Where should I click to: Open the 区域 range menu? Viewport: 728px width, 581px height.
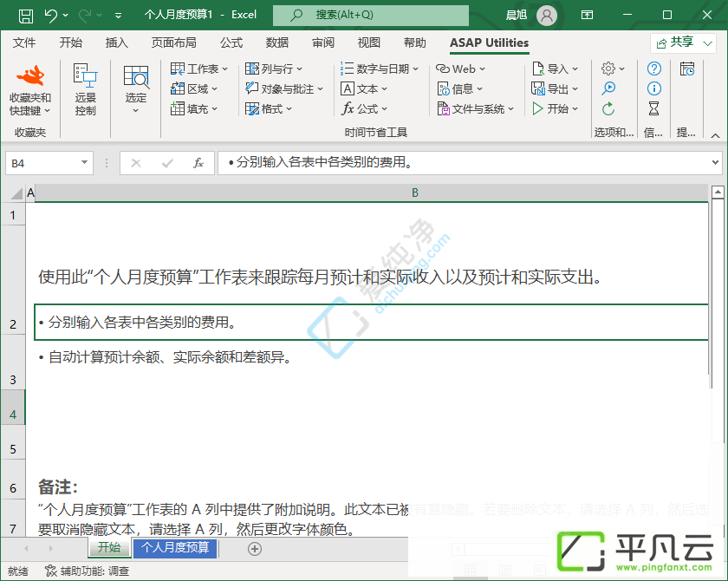(x=194, y=88)
